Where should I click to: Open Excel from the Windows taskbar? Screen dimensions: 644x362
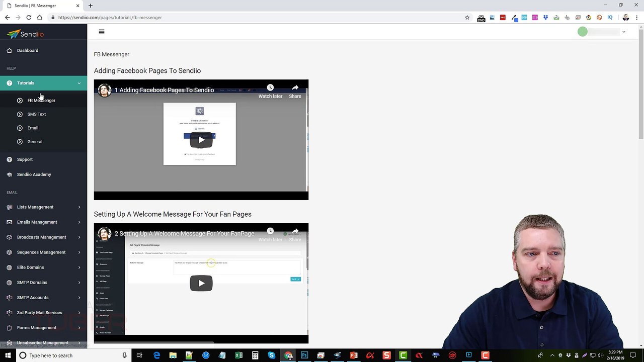pos(238,355)
